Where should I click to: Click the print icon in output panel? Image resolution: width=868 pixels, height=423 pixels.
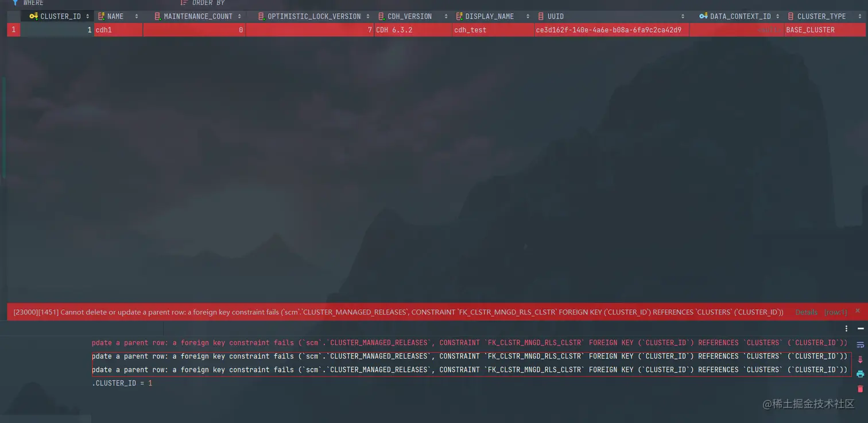860,374
